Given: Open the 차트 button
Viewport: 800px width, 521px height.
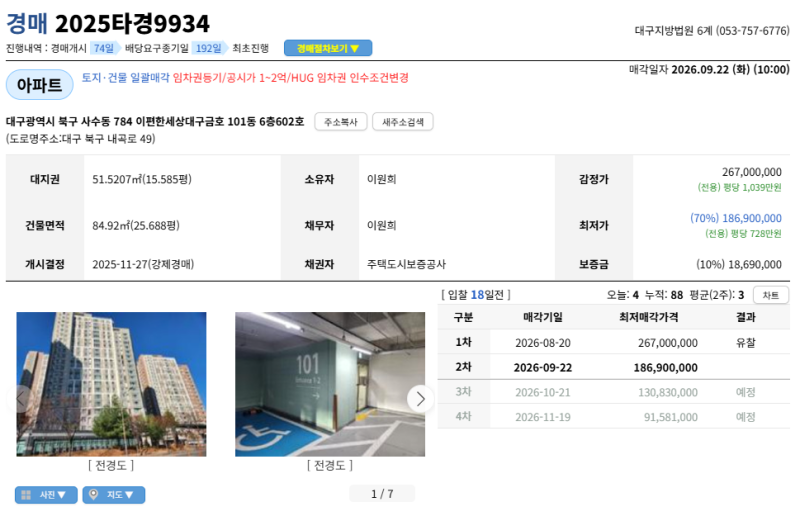Looking at the screenshot, I should point(770,295).
